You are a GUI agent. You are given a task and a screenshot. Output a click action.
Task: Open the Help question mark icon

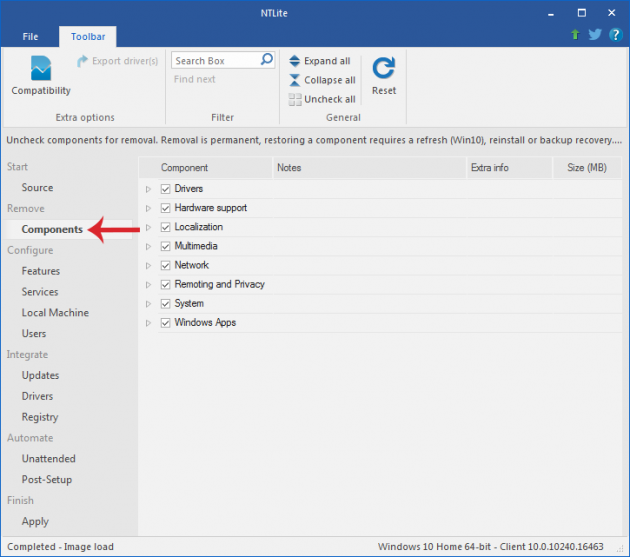[x=615, y=35]
